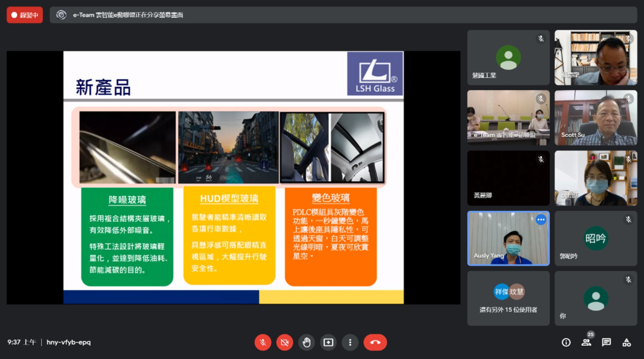Click the meeting code hny-vfyb-epq
644x359 pixels.
pyautogui.click(x=68, y=342)
